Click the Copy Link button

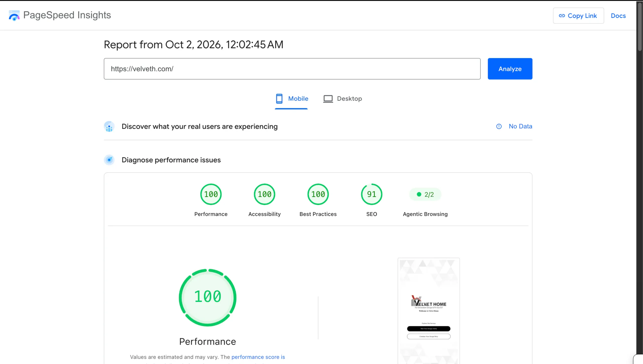pyautogui.click(x=578, y=16)
